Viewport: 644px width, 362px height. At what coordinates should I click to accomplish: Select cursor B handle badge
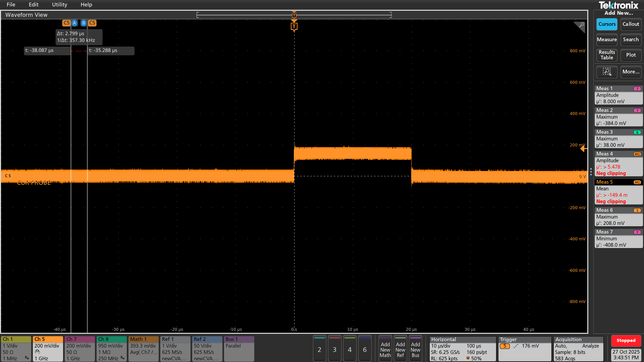pyautogui.click(x=84, y=23)
